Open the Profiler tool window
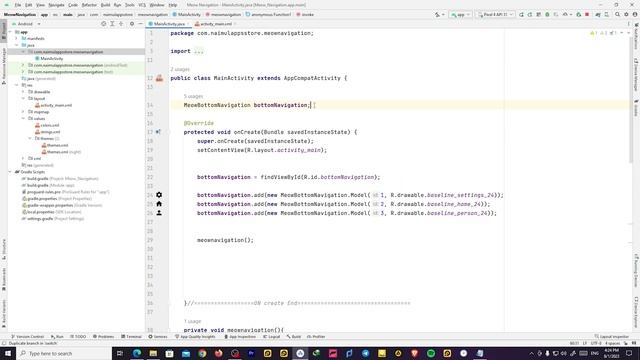640x360 pixels. 316,337
